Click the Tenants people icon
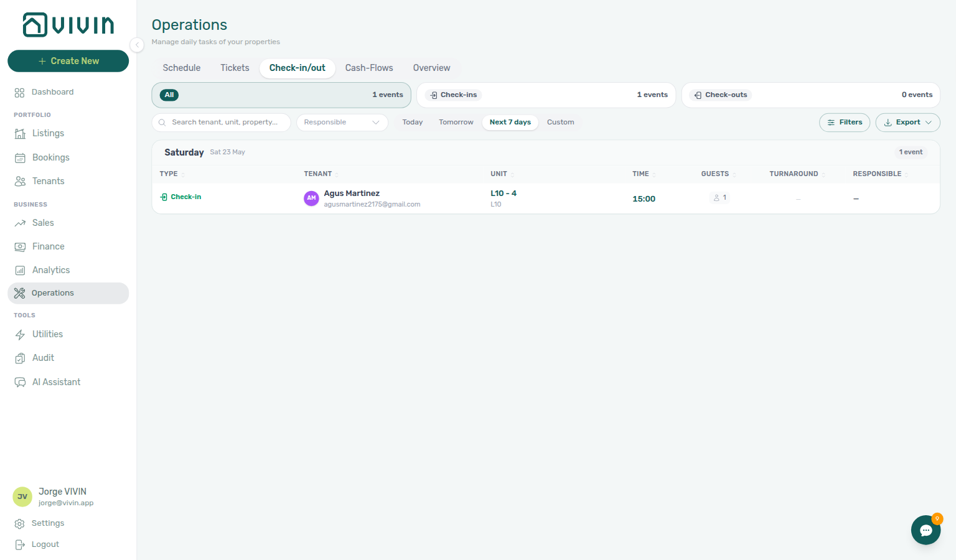The height and width of the screenshot is (560, 956). point(20,182)
